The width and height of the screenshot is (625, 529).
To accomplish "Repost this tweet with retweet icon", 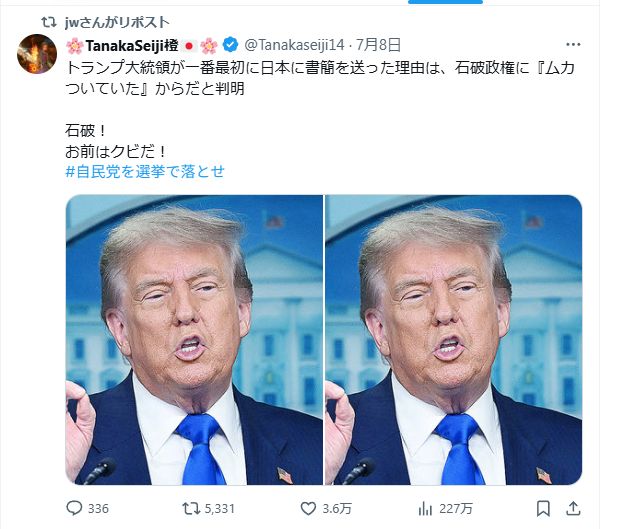I will point(191,508).
